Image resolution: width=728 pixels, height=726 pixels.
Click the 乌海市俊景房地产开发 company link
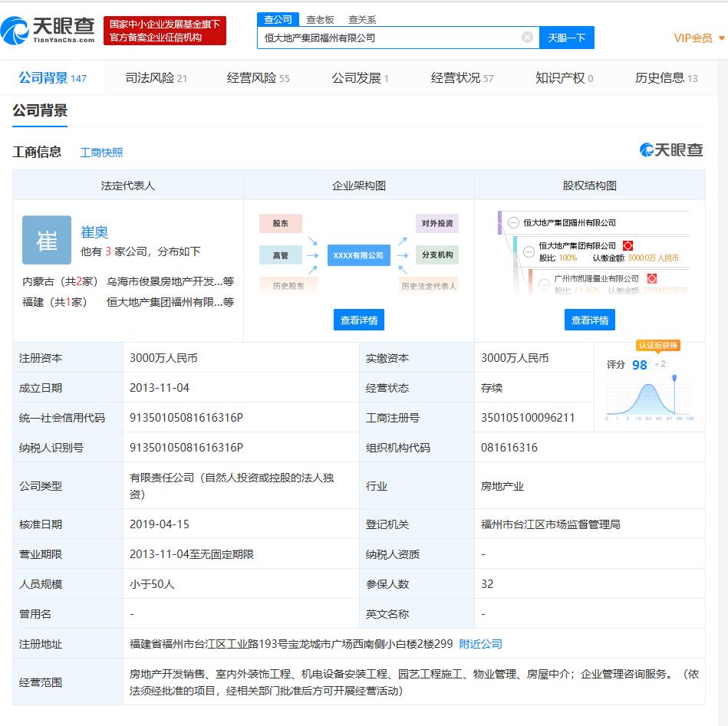pyautogui.click(x=170, y=281)
